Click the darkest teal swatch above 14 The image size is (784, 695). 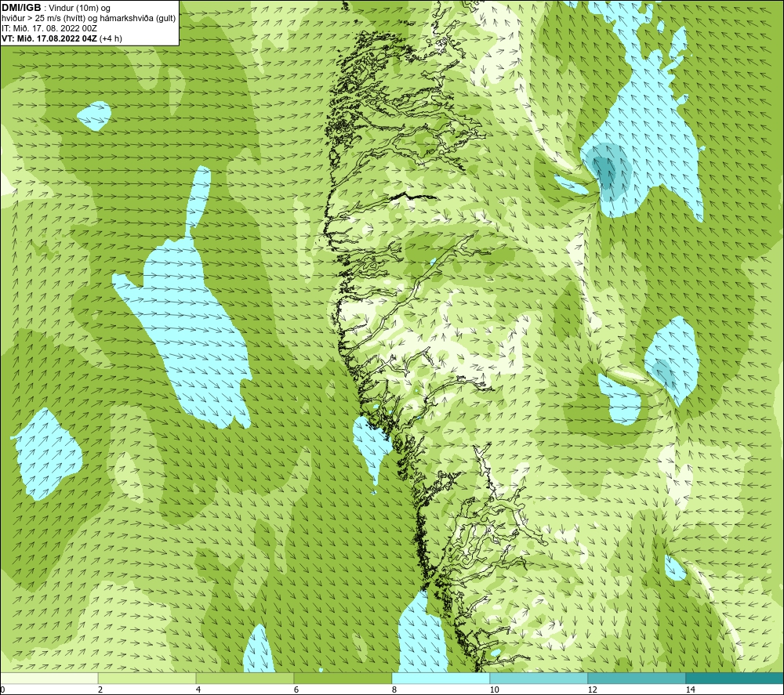pyautogui.click(x=735, y=679)
